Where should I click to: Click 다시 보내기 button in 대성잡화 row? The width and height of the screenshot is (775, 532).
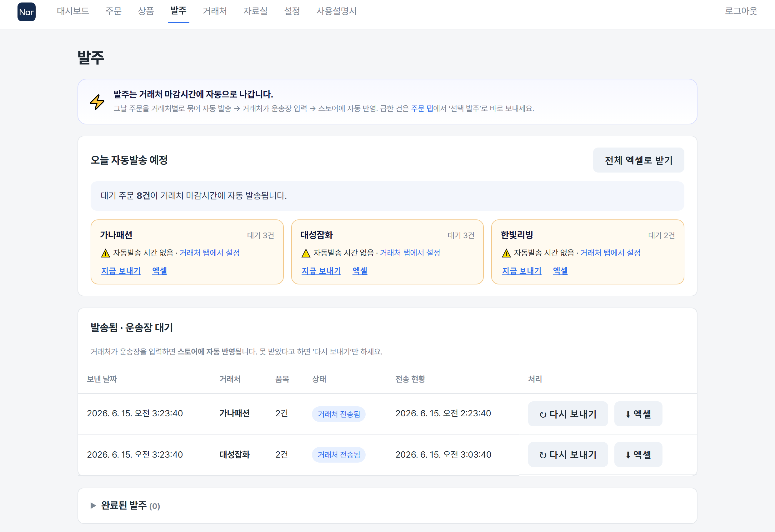click(568, 454)
